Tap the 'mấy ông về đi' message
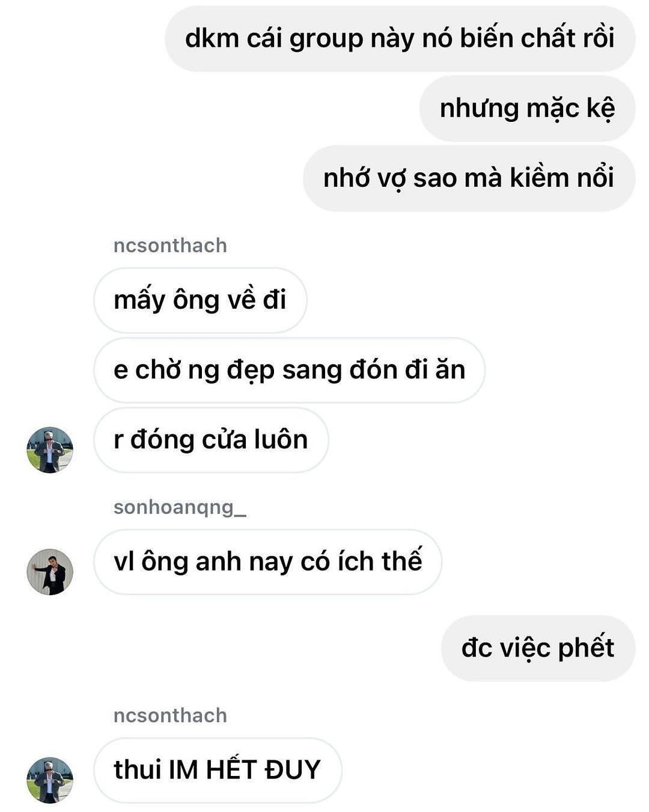 pyautogui.click(x=200, y=300)
